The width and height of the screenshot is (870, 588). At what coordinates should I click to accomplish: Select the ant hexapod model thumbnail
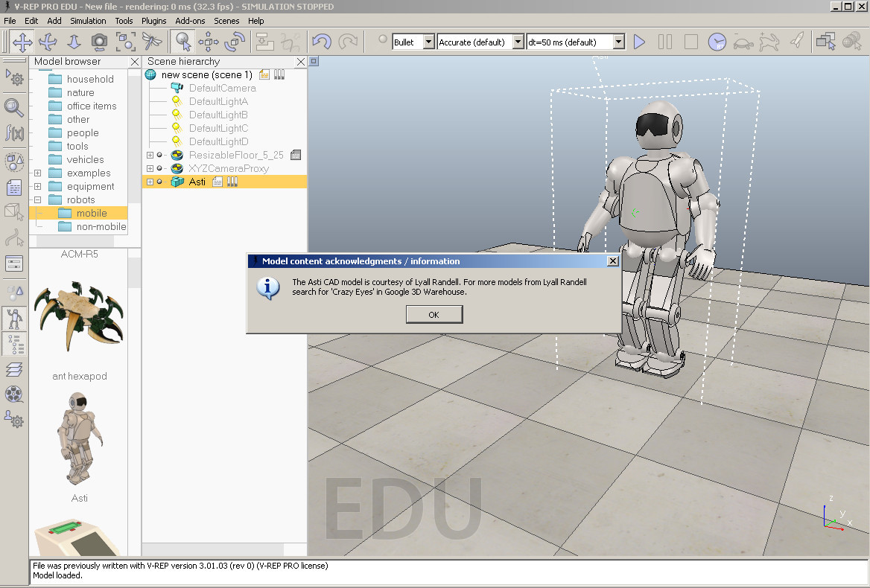point(79,316)
